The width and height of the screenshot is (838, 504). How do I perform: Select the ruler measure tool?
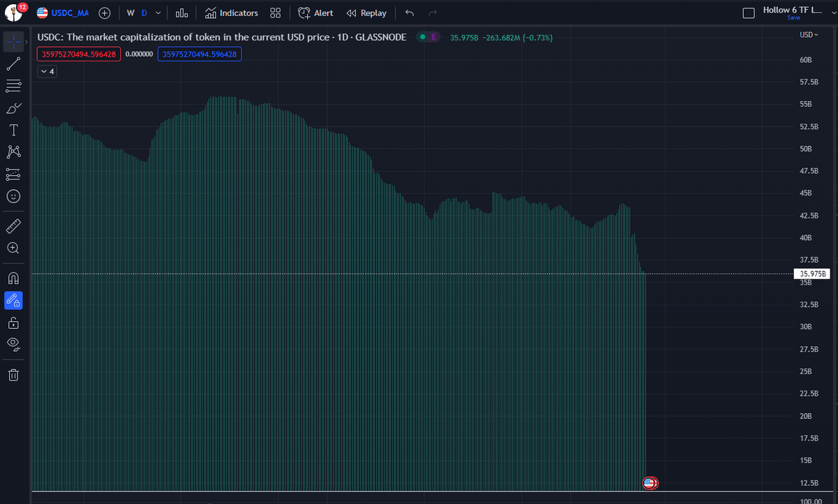pos(13,226)
